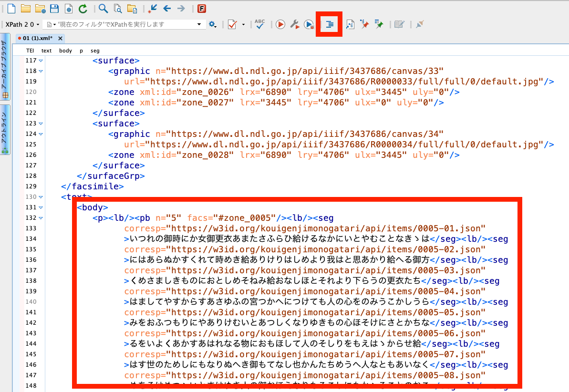Save the document with the floppy icon
Viewport: 569px width, 392px height.
[x=54, y=9]
